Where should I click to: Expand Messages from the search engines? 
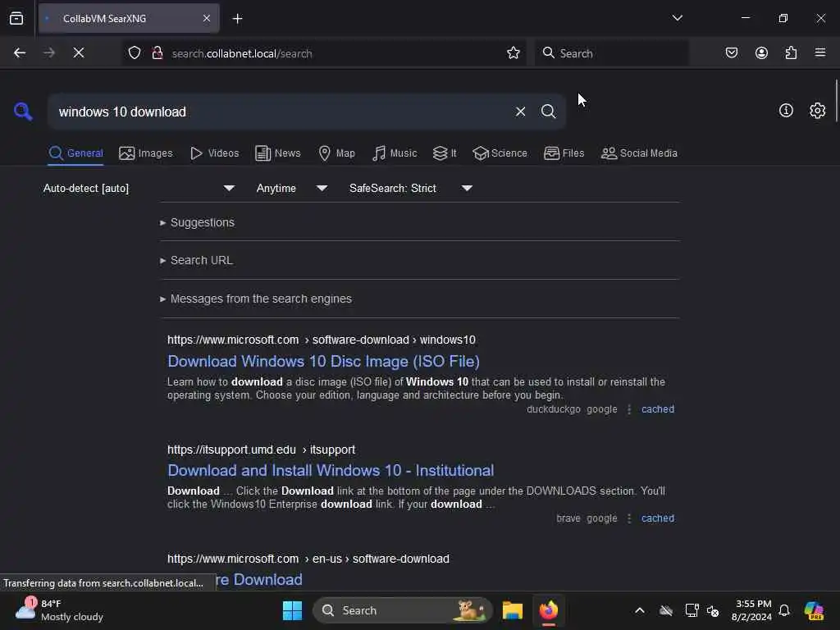(256, 299)
